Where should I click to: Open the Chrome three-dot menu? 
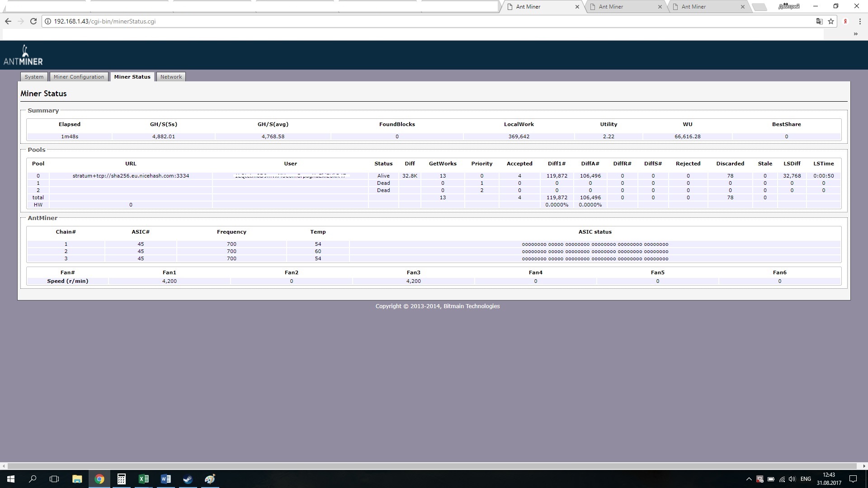[860, 21]
